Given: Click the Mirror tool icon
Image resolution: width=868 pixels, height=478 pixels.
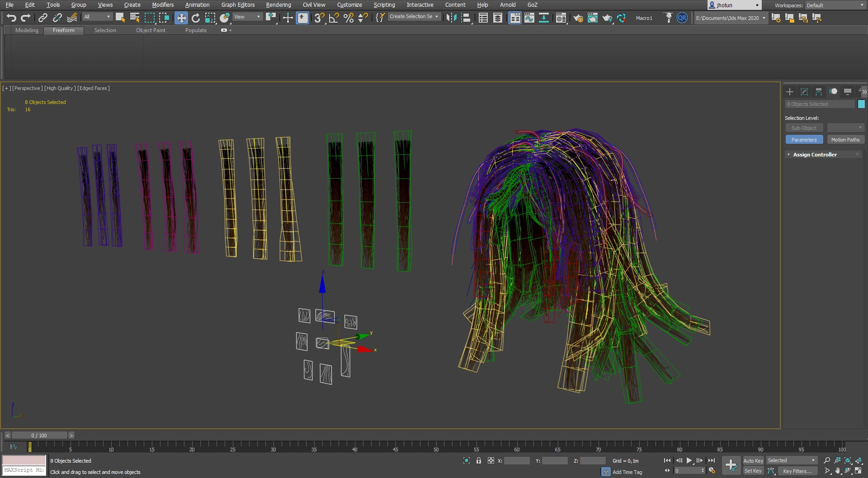Looking at the screenshot, I should click(x=451, y=18).
